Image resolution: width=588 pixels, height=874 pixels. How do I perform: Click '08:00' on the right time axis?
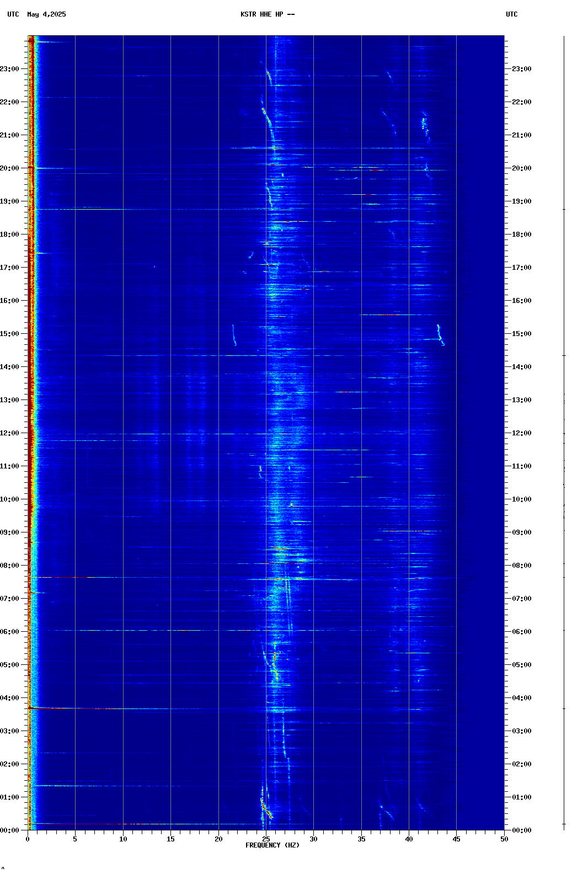point(522,566)
